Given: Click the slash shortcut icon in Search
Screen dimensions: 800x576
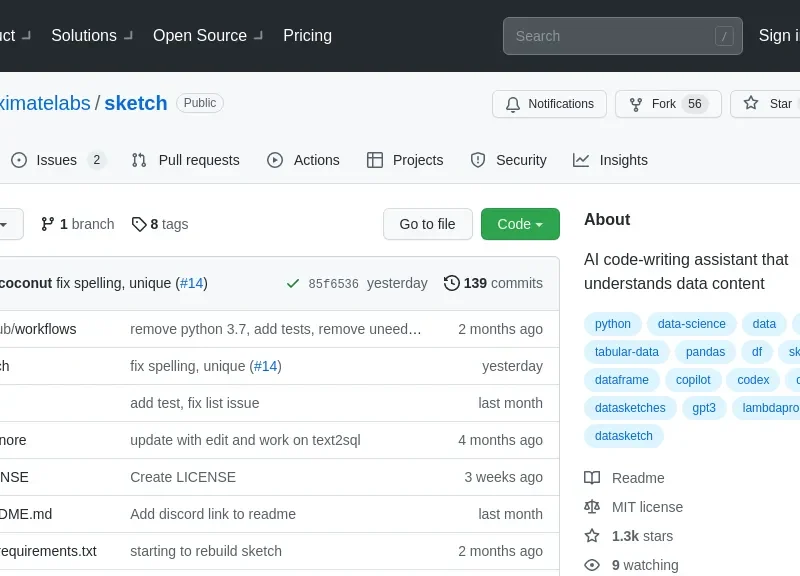Looking at the screenshot, I should [724, 36].
